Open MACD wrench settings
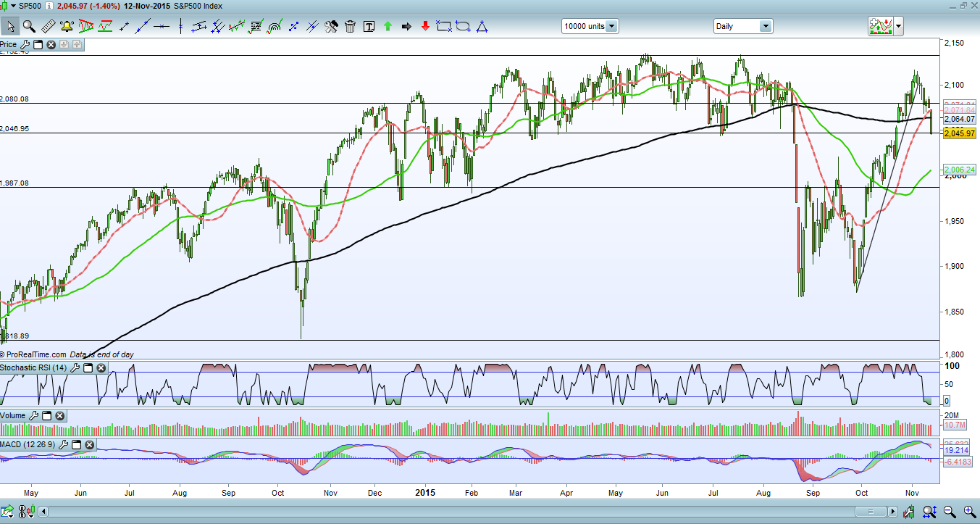This screenshot has height=524, width=980. 65,444
